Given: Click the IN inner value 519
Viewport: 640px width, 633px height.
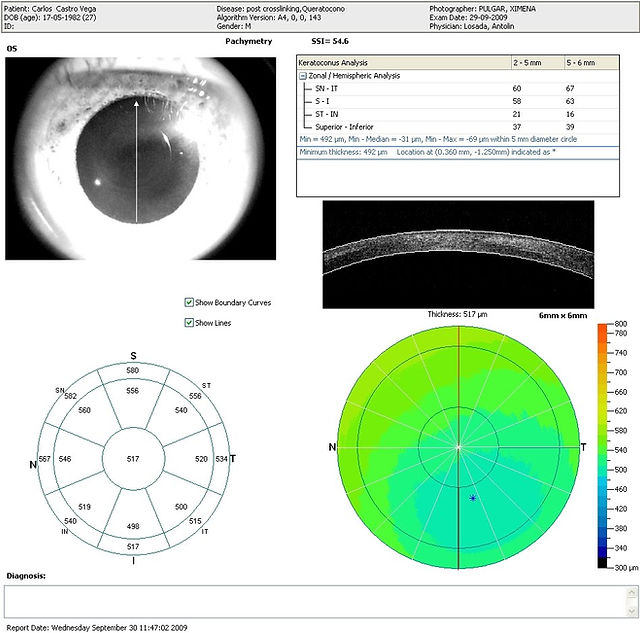Looking at the screenshot, I should pyautogui.click(x=84, y=507).
